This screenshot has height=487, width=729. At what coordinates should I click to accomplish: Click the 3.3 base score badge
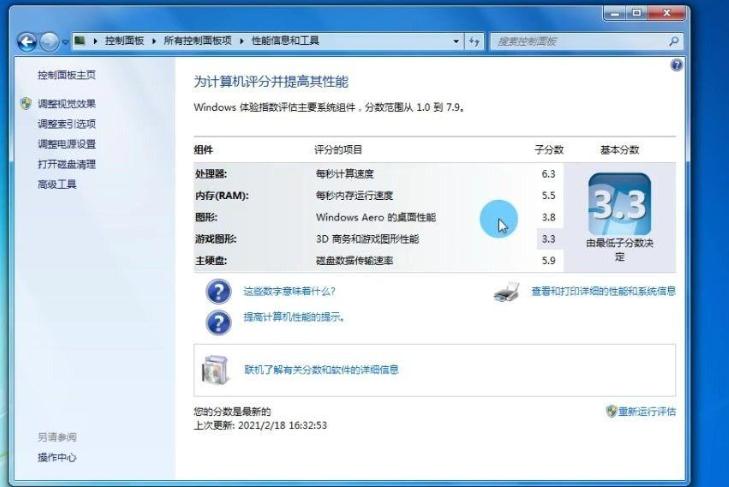pyautogui.click(x=620, y=204)
